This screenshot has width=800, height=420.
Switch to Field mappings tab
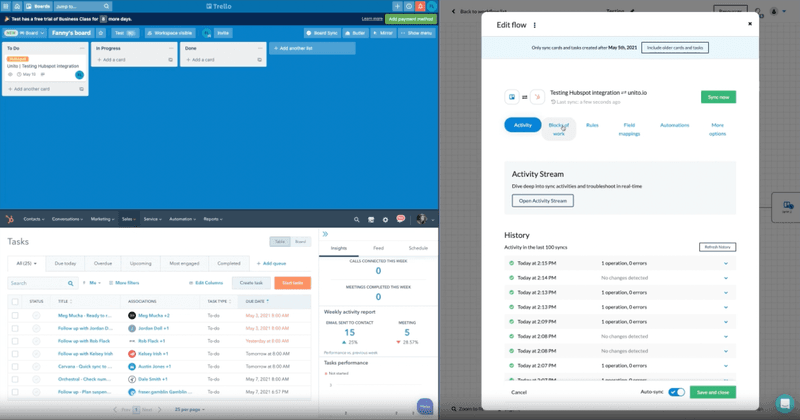pyautogui.click(x=629, y=129)
